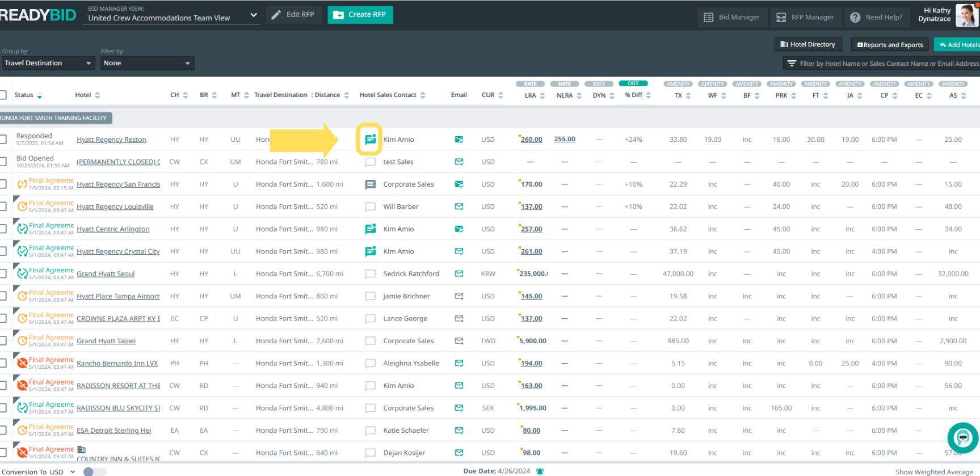Click the support chatbot bubble icon
The image size is (980, 476).
tap(963, 437)
